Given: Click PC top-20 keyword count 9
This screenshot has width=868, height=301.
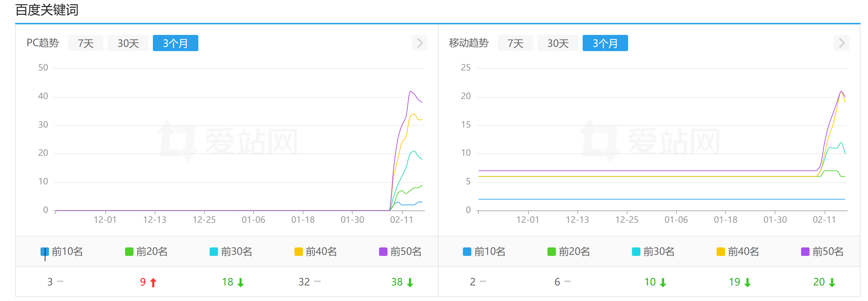Looking at the screenshot, I should click(x=143, y=282).
